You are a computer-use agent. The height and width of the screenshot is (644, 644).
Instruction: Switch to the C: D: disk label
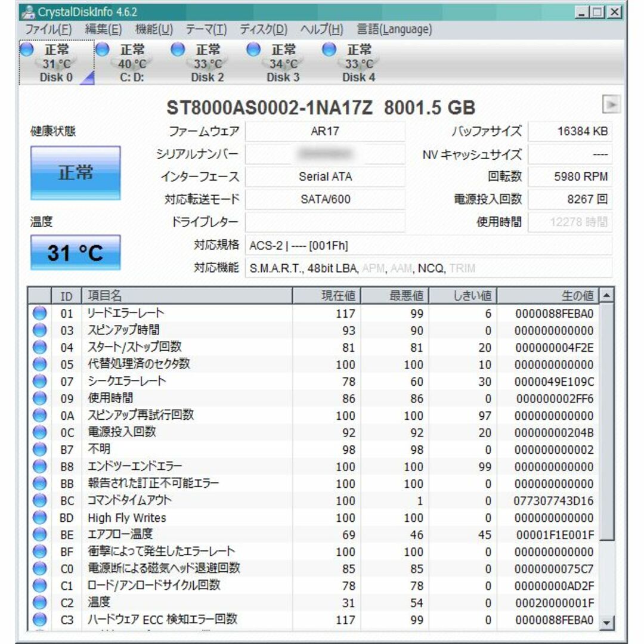coord(132,77)
